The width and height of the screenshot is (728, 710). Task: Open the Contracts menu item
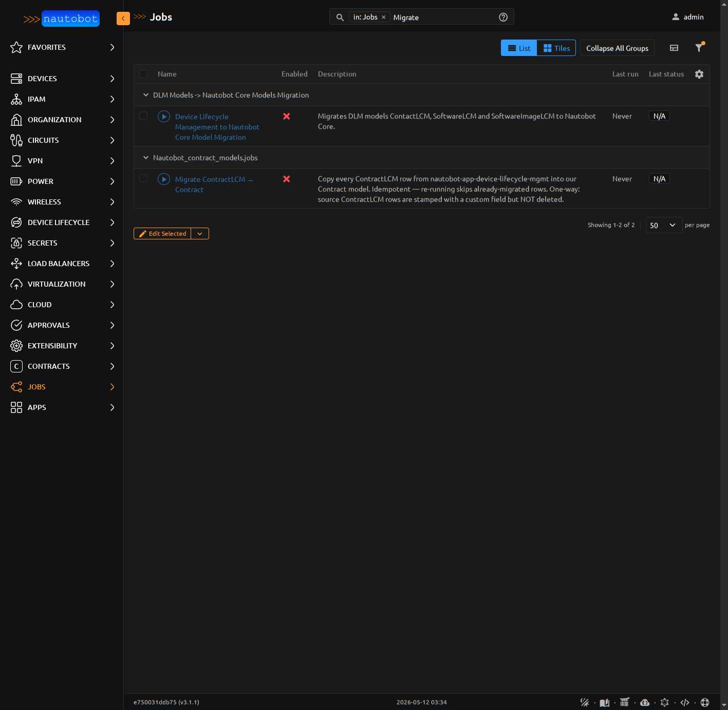[62, 366]
